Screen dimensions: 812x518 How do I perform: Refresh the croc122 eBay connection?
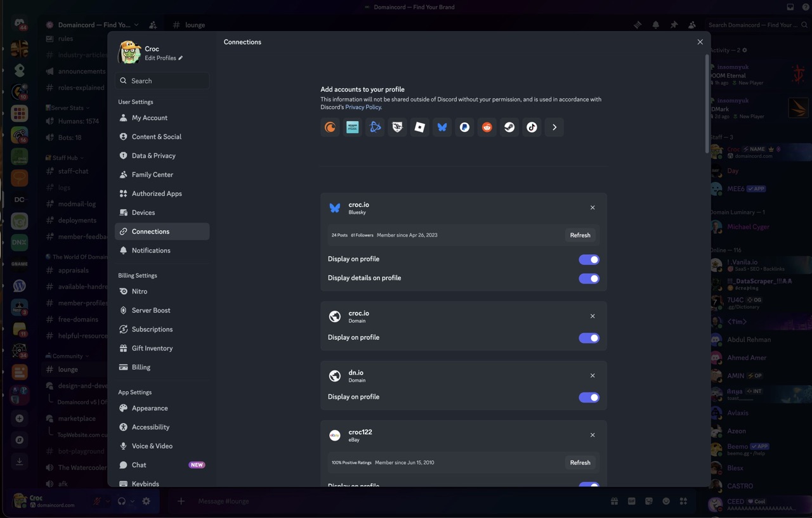(x=580, y=462)
